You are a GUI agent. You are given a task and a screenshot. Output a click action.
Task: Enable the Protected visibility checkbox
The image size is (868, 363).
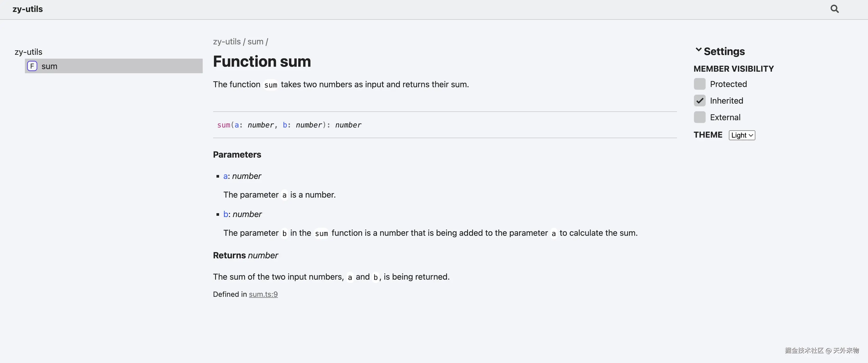pyautogui.click(x=700, y=84)
